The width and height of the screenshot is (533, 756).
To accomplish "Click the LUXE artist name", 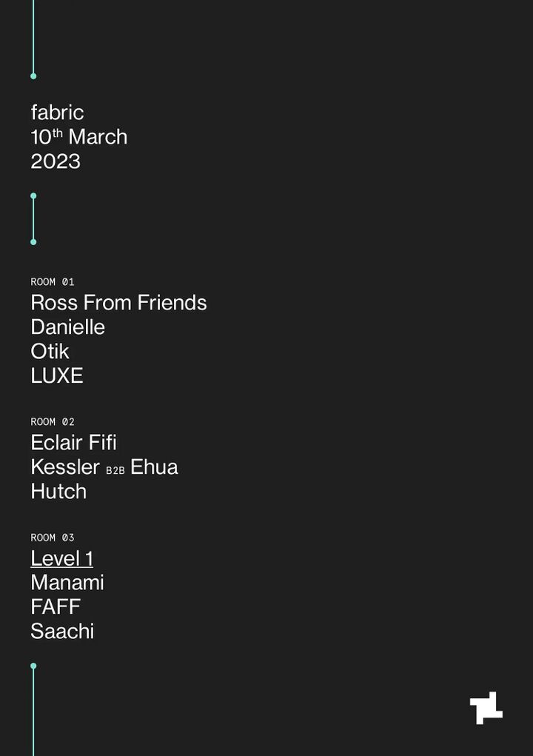I will click(57, 375).
